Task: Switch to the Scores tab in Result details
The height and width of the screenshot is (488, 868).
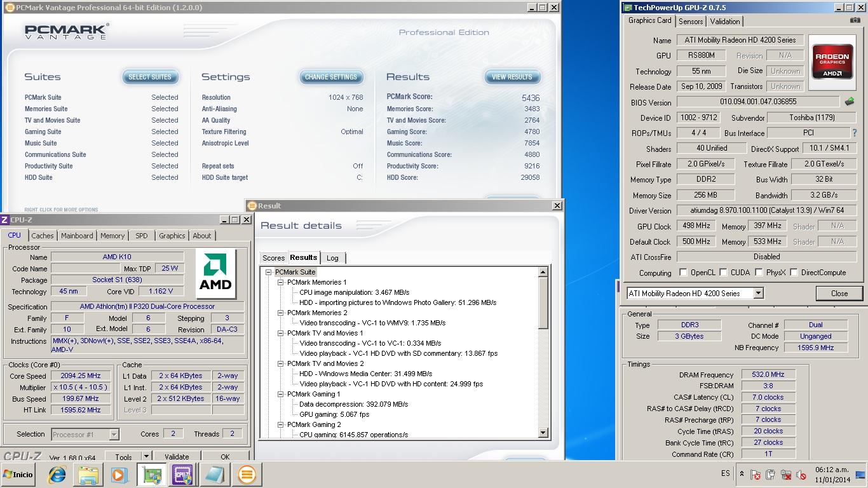Action: pyautogui.click(x=274, y=258)
